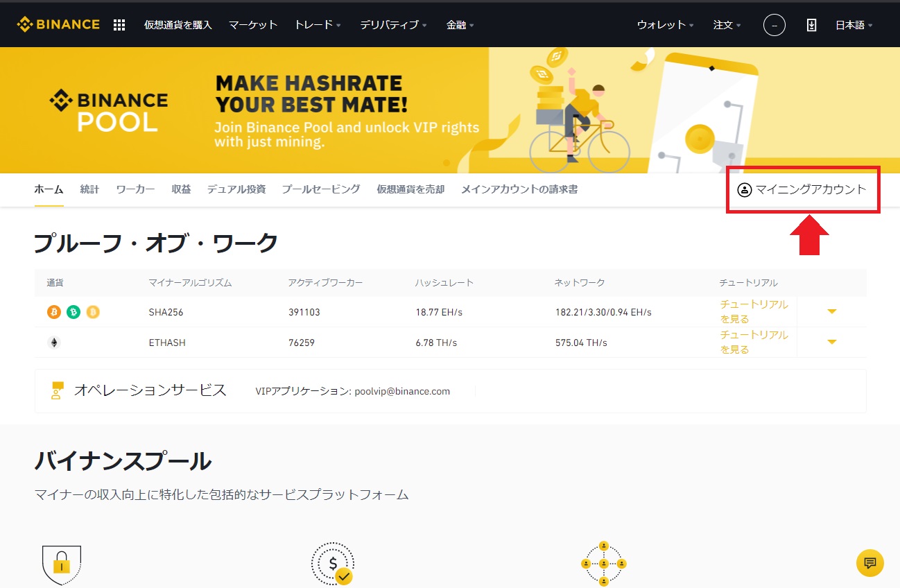
Task: Click the 76259 active workers value
Action: click(302, 343)
